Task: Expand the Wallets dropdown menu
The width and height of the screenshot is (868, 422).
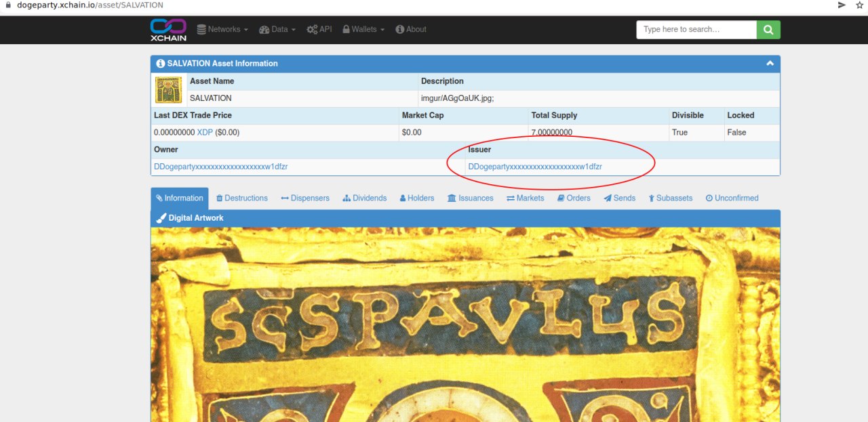Action: pyautogui.click(x=363, y=29)
